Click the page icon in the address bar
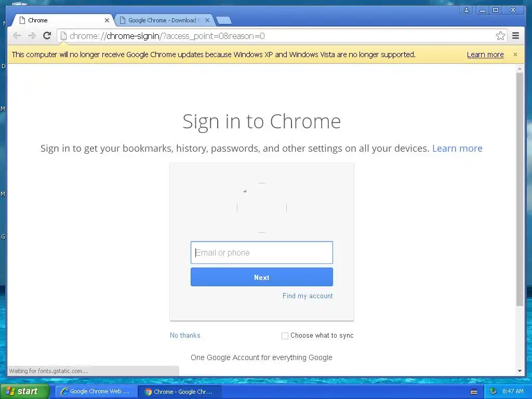This screenshot has width=532, height=399. click(63, 36)
